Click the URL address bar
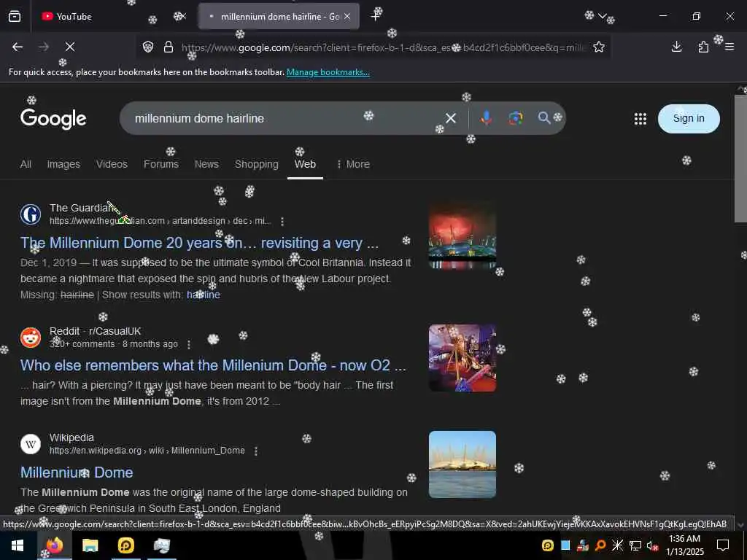This screenshot has width=747, height=560. 384,47
